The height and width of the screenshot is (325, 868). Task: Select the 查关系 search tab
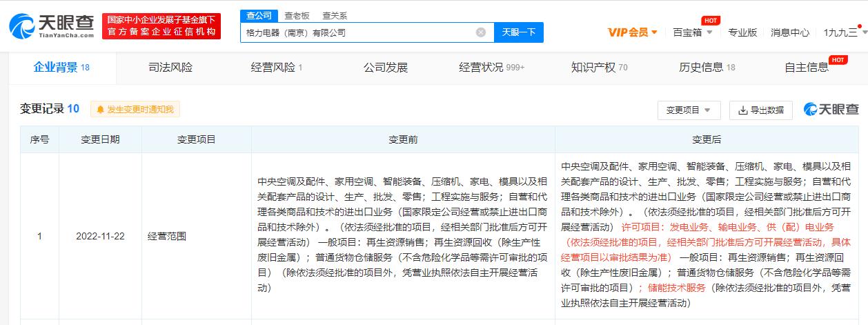coord(335,15)
